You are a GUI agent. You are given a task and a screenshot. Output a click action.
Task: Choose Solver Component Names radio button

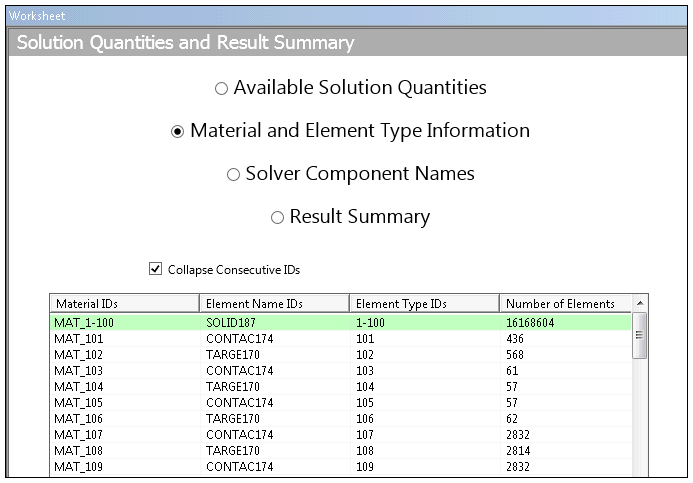[x=233, y=175]
